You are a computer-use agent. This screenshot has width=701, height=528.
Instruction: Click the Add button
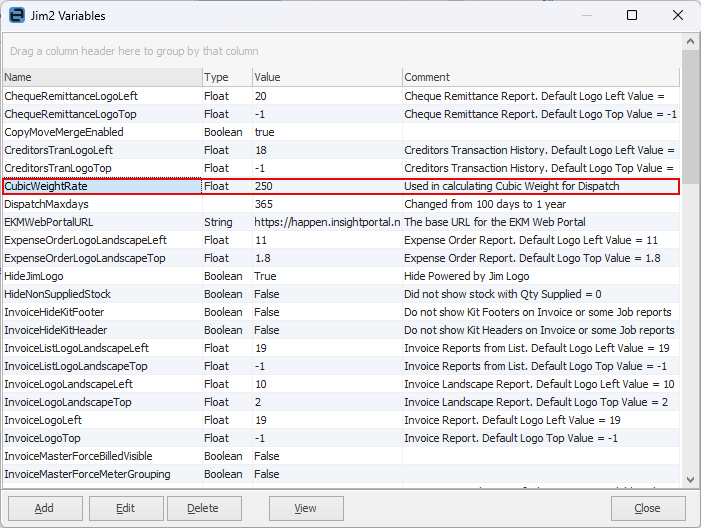(45, 508)
